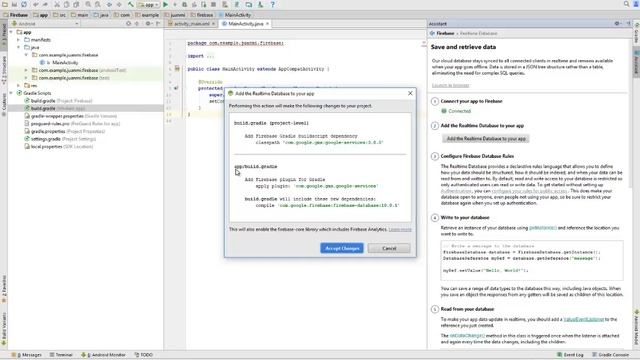Click the Back navigation arrow icon
640x360 pixels.
pos(109,4)
